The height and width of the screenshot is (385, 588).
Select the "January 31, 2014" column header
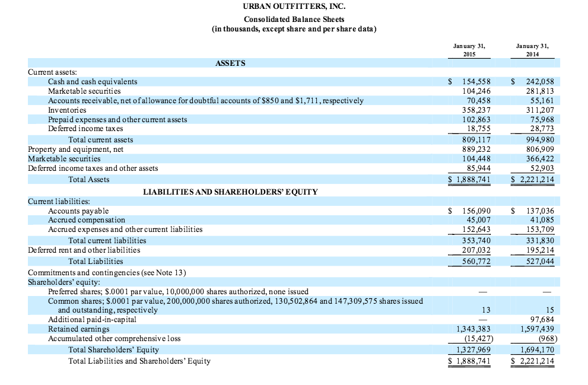pos(532,50)
